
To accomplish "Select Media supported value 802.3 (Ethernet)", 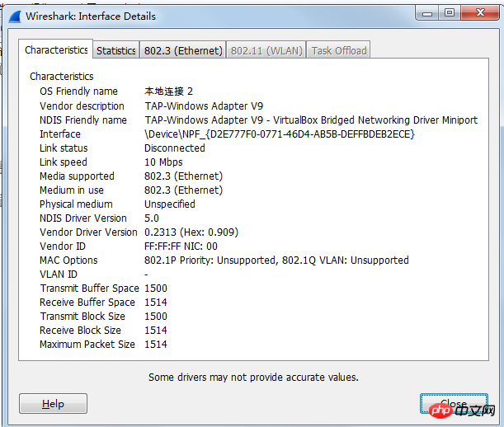I will pyautogui.click(x=183, y=176).
